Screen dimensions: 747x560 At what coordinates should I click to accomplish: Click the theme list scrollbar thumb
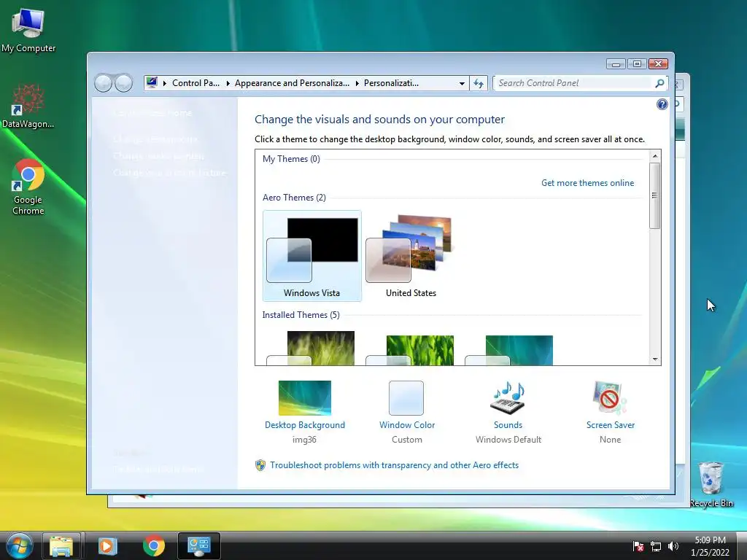(655, 195)
